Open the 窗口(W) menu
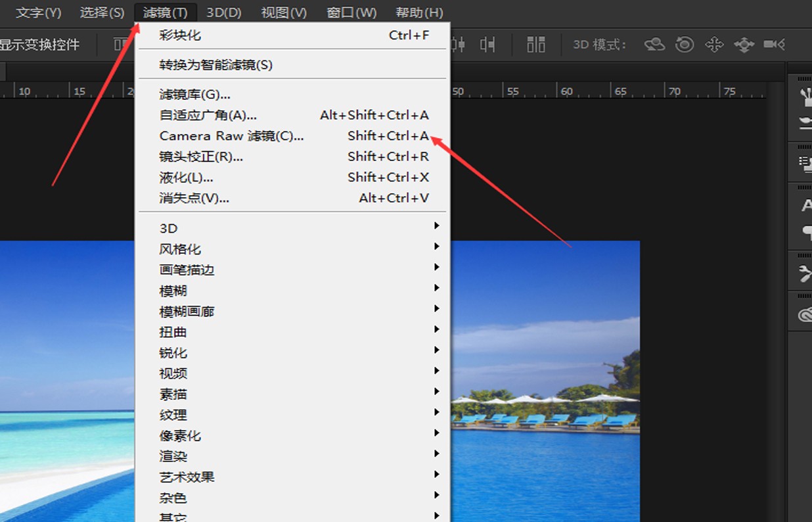Screen dimensions: 812x522 tap(350, 11)
